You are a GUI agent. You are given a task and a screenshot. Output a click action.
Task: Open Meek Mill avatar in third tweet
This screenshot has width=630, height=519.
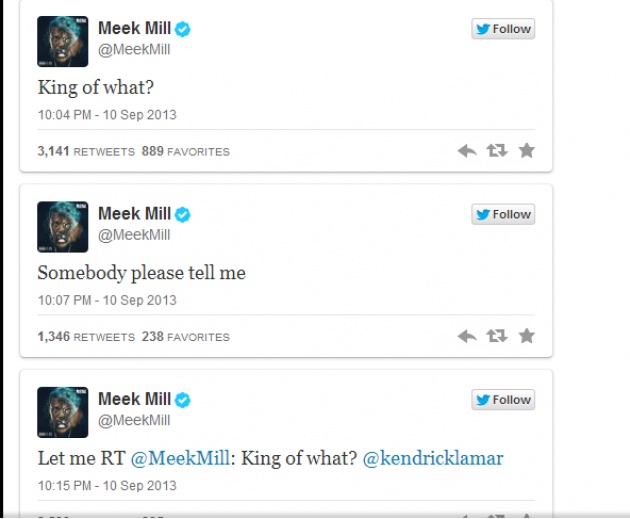tap(63, 413)
